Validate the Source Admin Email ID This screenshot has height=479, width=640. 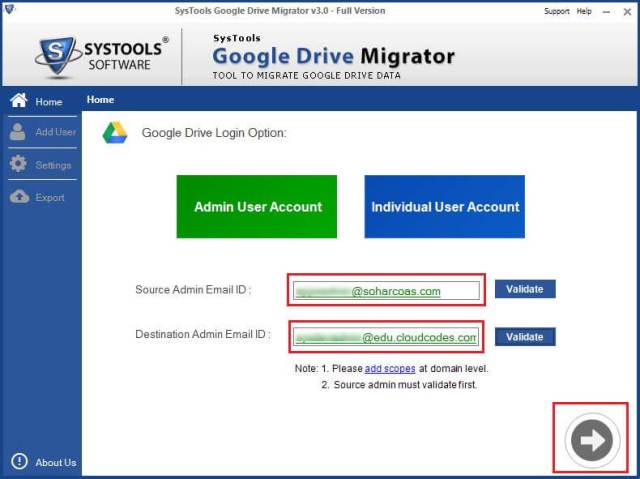525,289
